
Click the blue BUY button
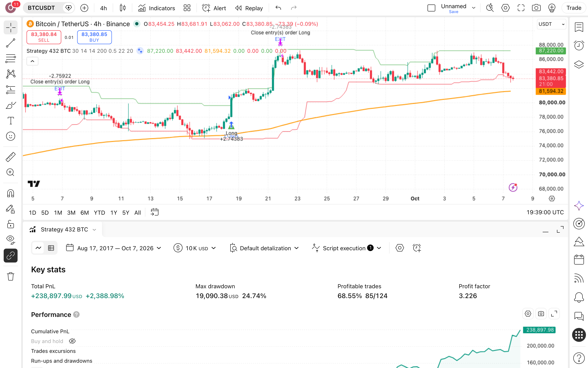[x=94, y=37]
